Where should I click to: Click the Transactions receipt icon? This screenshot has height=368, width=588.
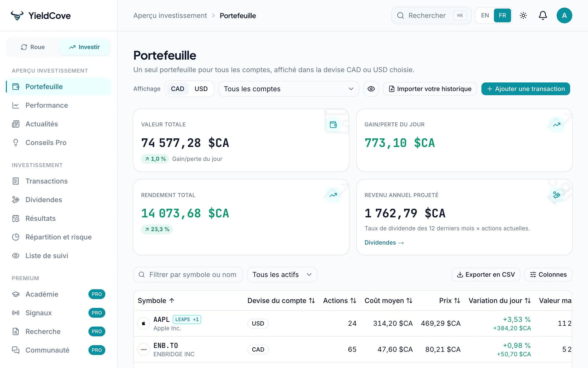click(x=16, y=181)
